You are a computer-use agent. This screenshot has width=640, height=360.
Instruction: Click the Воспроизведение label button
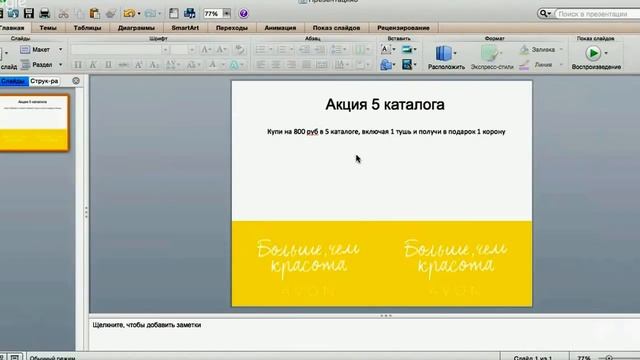click(x=596, y=67)
